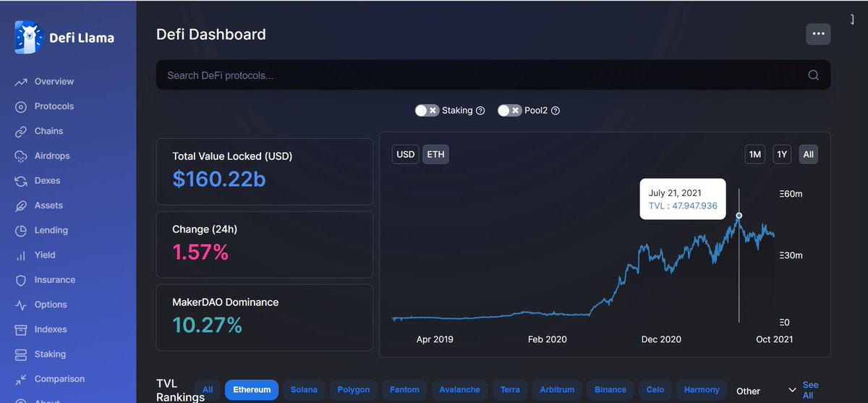Image resolution: width=868 pixels, height=403 pixels.
Task: Go to Chains page in sidebar
Action: 48,131
